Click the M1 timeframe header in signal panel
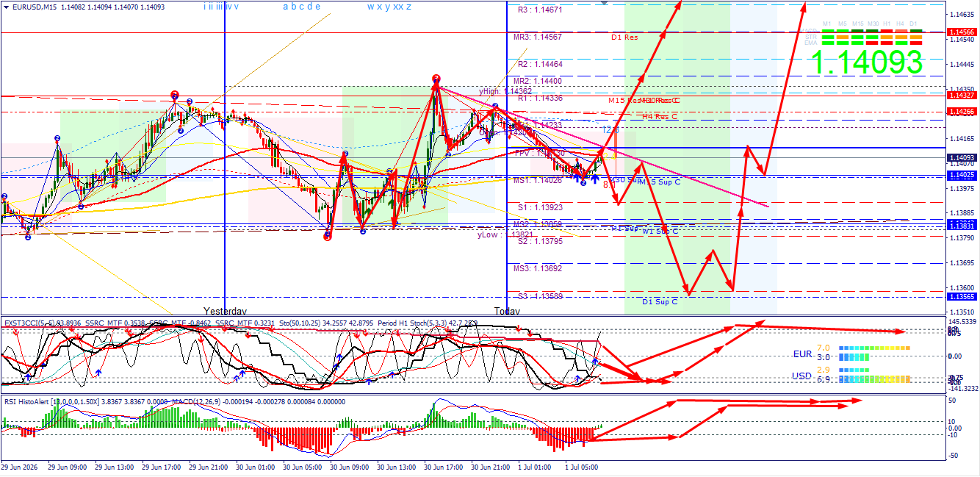Screen dimensions: 980x477 pos(828,24)
